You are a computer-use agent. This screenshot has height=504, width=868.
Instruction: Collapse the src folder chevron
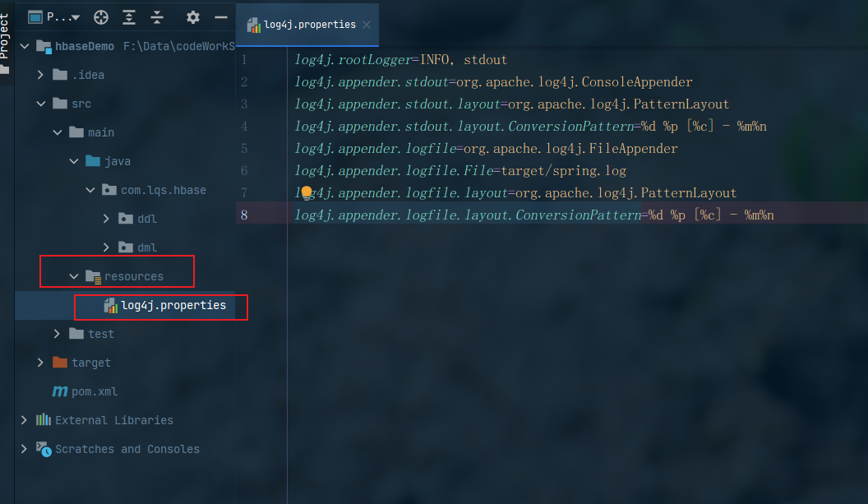point(41,104)
